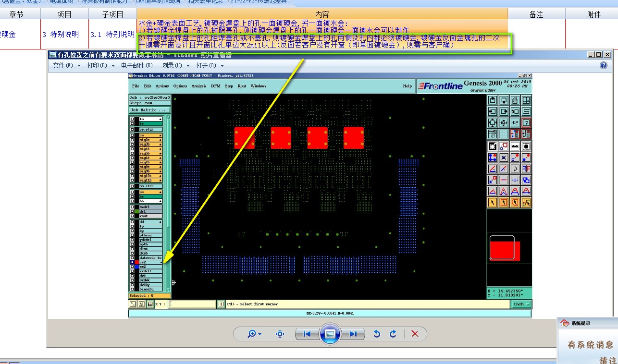Open Genesis File menu
This screenshot has height=364, width=618.
click(x=136, y=86)
